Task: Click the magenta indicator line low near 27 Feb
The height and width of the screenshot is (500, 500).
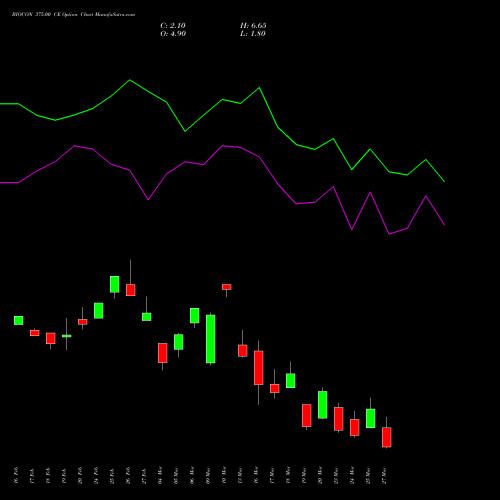Action: tap(148, 199)
